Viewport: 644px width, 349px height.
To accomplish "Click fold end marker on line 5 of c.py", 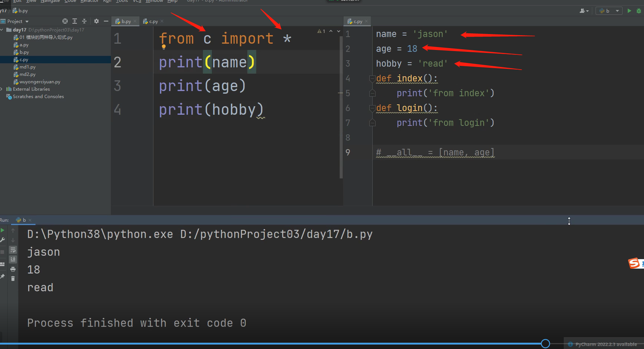I will coord(372,93).
